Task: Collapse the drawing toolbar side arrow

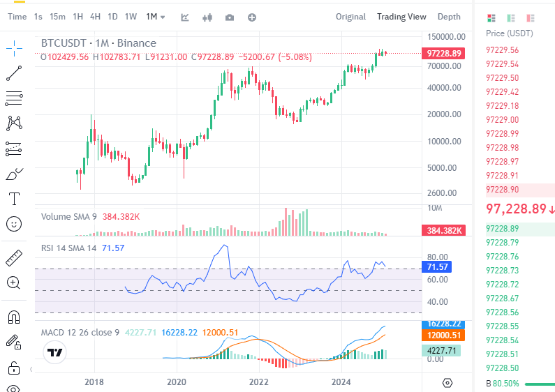Action: click(x=31, y=370)
